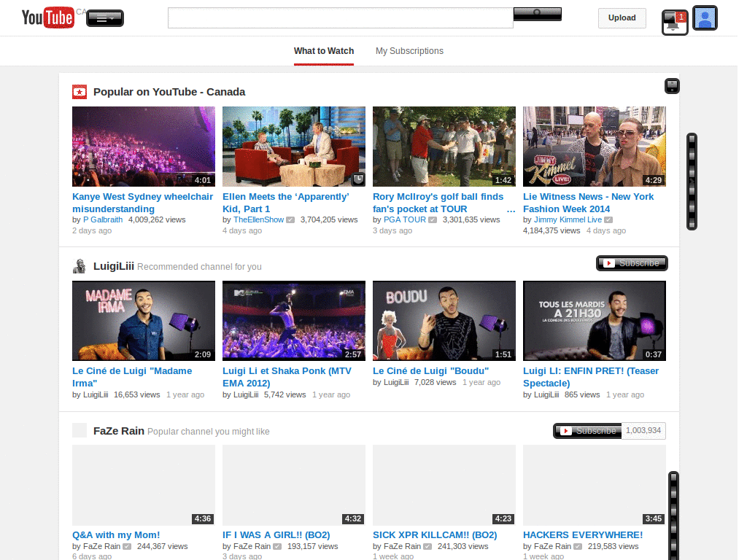Image resolution: width=747 pixels, height=560 pixels.
Task: Click the 4,184,375 views text
Action: coord(551,230)
